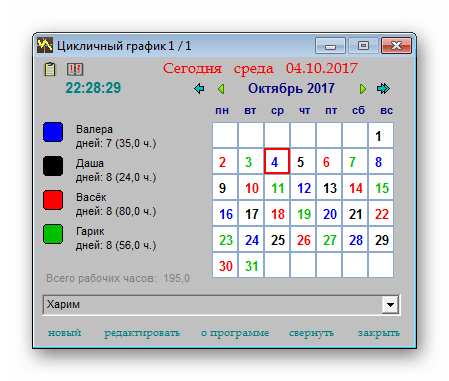449x381 pixels.
Task: Select day 25 in the calendar
Action: click(277, 240)
